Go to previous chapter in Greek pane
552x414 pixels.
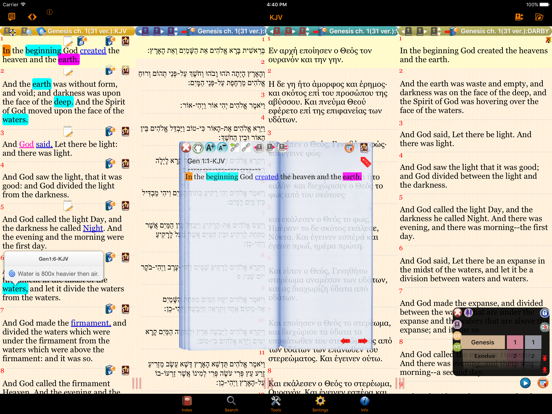coord(276,31)
